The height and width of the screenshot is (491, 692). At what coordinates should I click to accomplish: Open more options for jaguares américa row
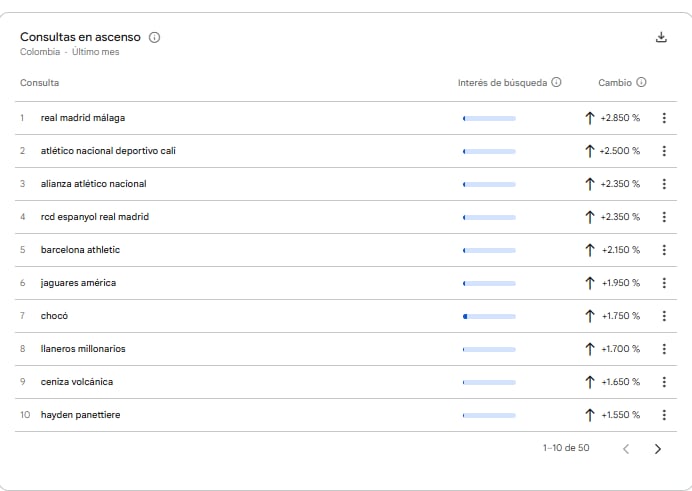pyautogui.click(x=664, y=283)
